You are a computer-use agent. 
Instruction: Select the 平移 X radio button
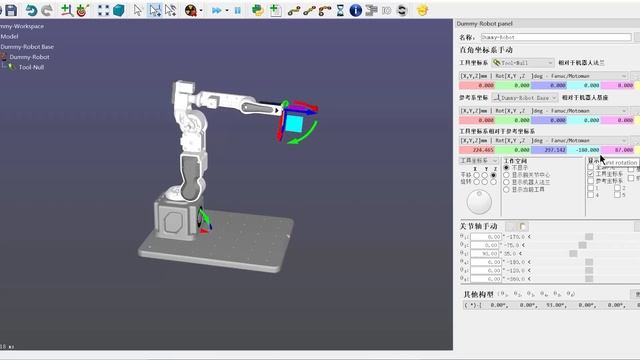(476, 175)
